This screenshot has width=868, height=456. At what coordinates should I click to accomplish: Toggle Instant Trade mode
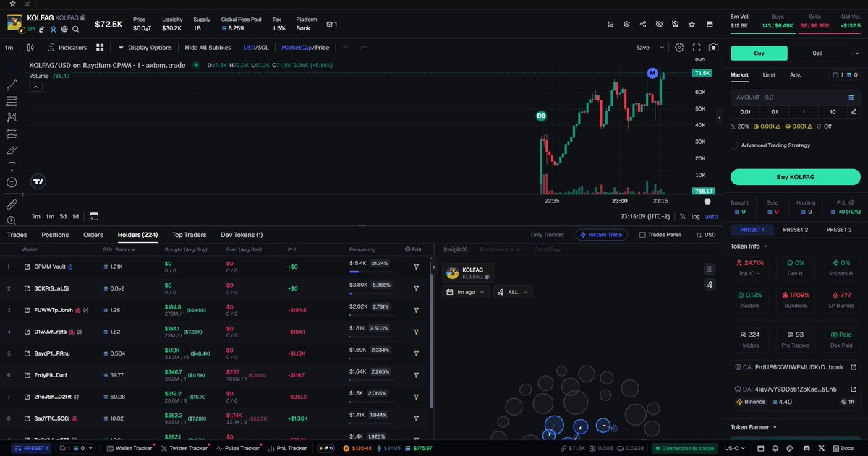(602, 235)
